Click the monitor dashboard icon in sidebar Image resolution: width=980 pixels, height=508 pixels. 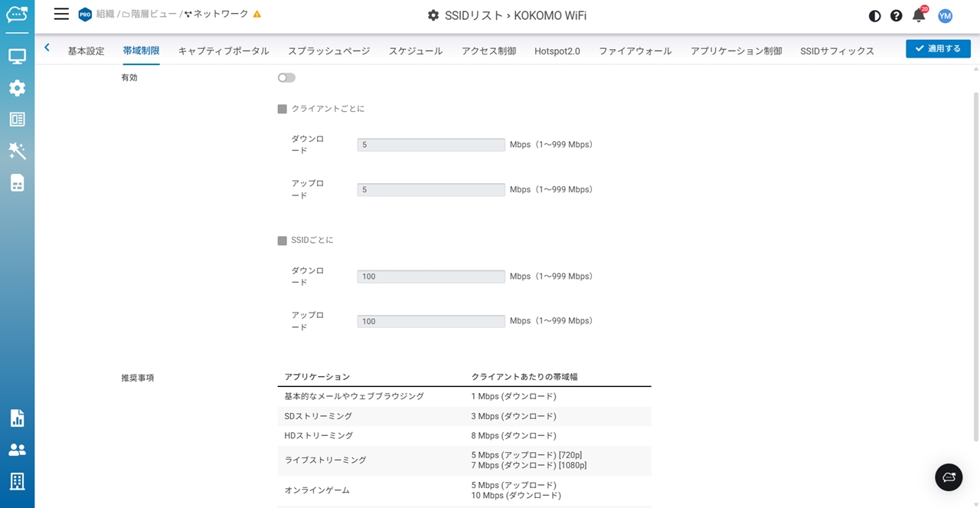17,56
